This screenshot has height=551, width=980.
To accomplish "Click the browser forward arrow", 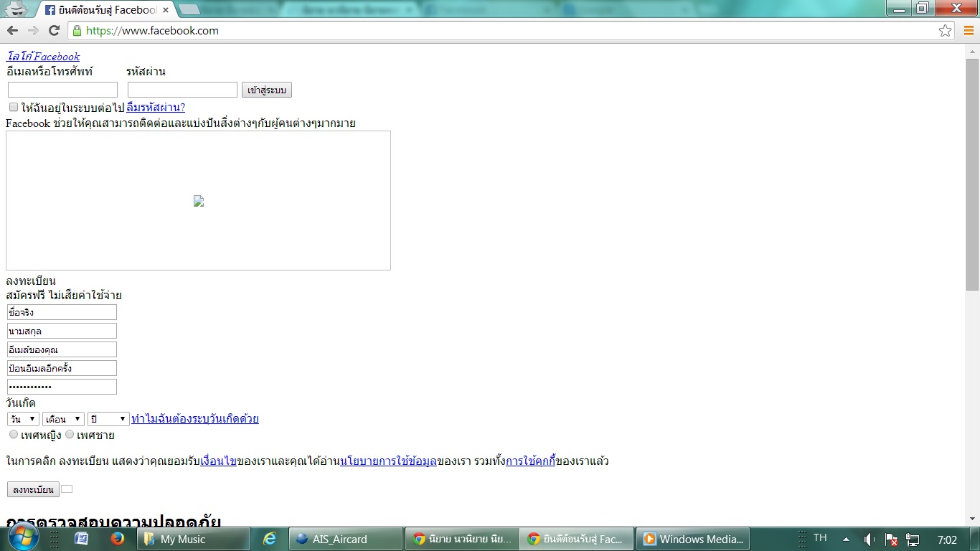I will 33,30.
